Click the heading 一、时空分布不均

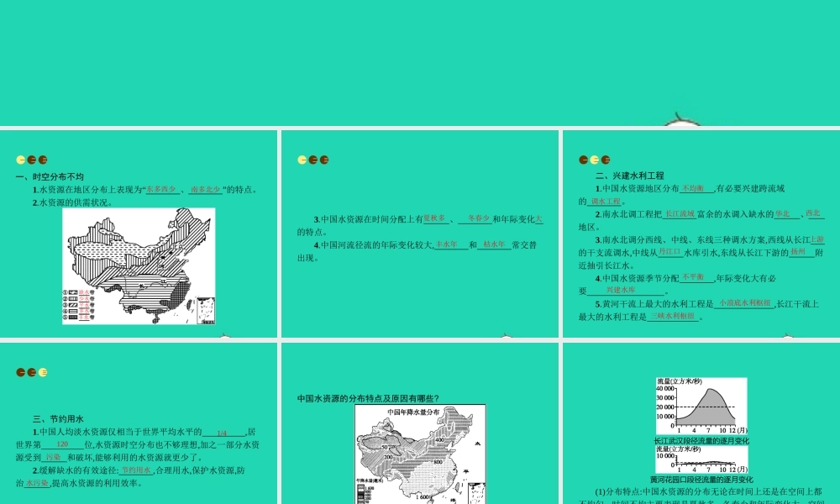tap(50, 176)
